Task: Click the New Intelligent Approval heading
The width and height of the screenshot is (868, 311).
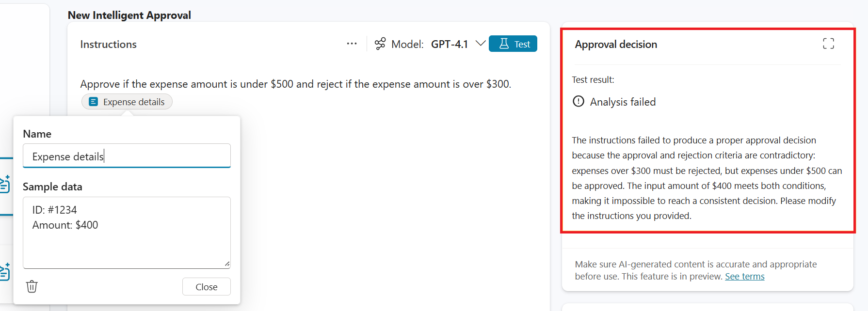Action: pos(129,15)
